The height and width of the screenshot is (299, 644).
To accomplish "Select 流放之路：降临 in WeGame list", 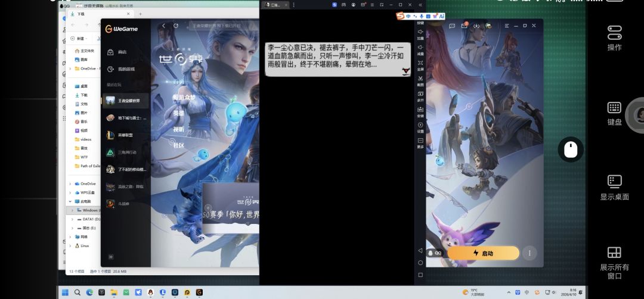I will 125,186.
